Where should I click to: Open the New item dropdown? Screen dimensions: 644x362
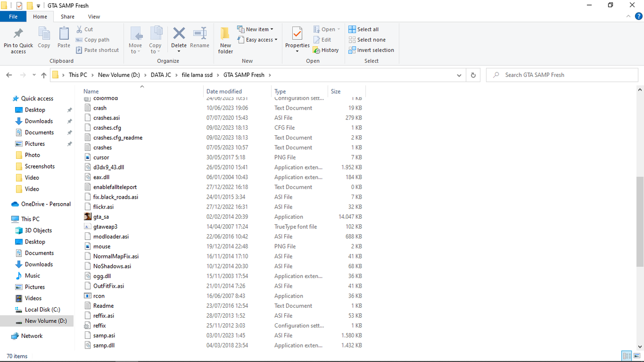point(255,30)
